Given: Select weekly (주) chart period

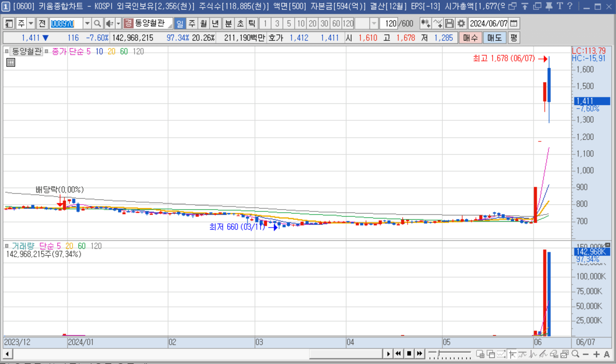Looking at the screenshot, I should [192, 24].
